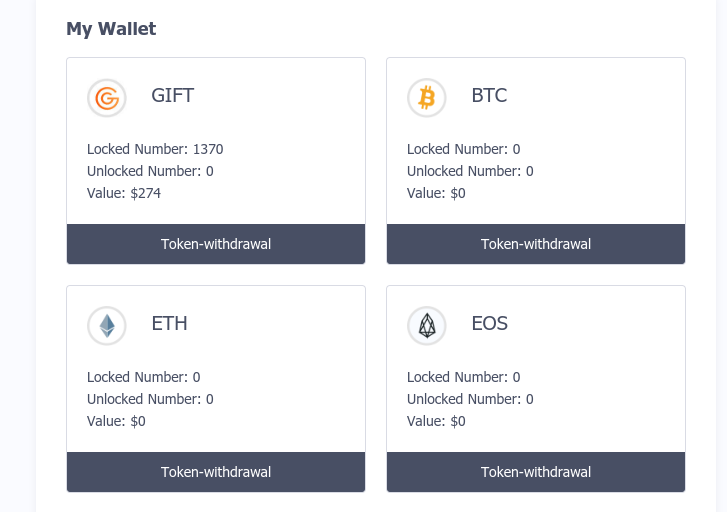Click the GIFT token logo icon
This screenshot has height=512, width=727.
point(106,98)
